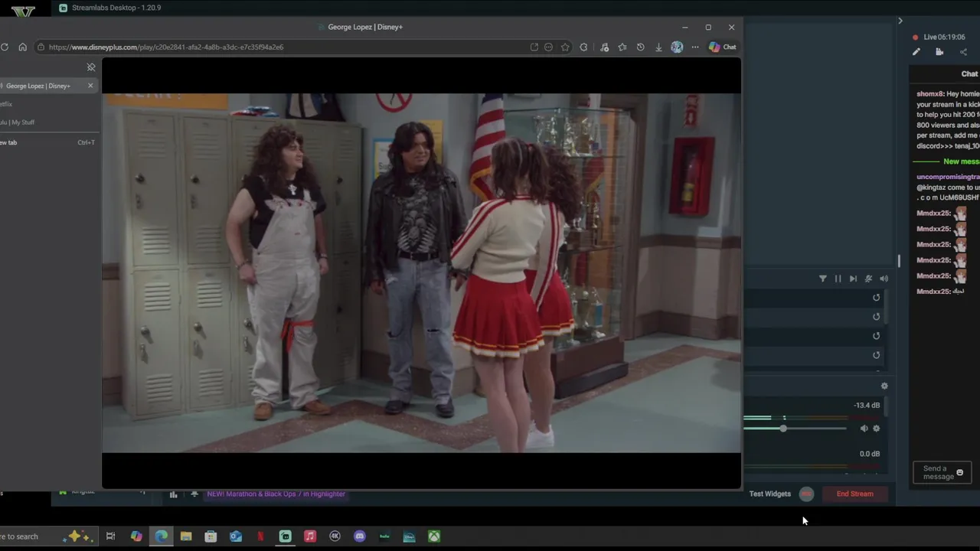Open the browser settings ellipsis menu
The height and width of the screenshot is (551, 980).
coord(695,47)
